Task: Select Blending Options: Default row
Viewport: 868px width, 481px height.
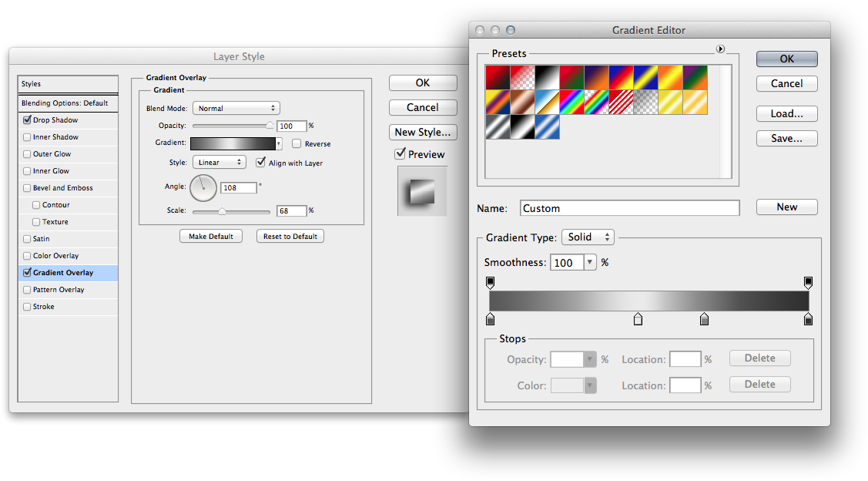Action: 68,103
